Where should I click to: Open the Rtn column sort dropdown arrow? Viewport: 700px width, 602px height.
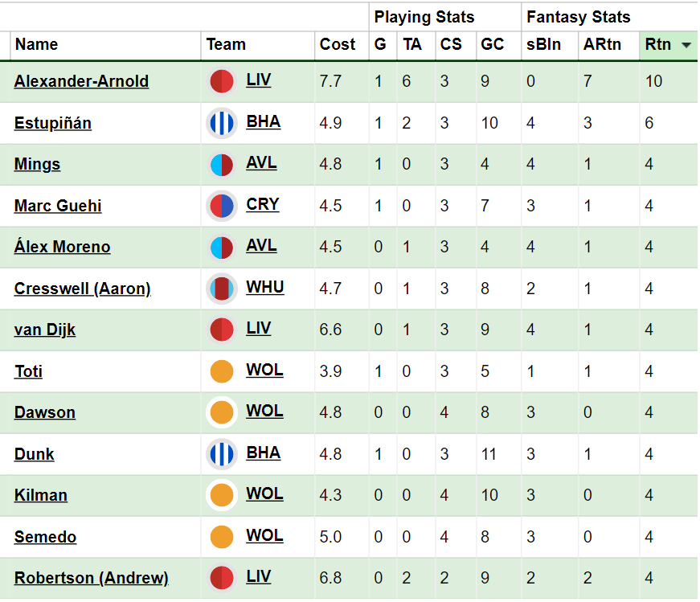click(x=686, y=45)
